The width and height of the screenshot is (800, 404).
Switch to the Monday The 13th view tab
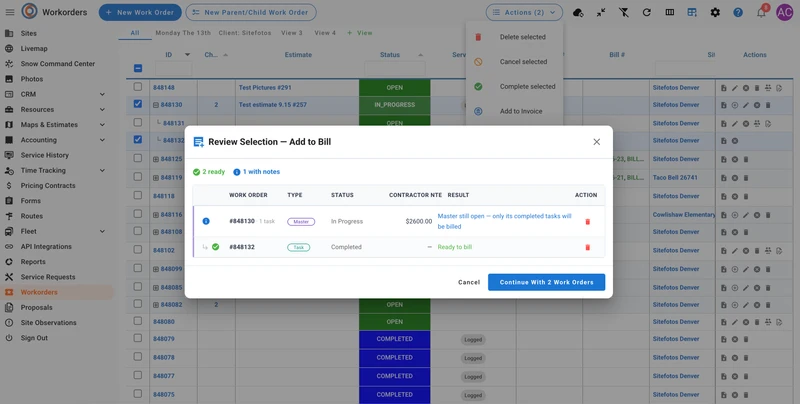183,33
